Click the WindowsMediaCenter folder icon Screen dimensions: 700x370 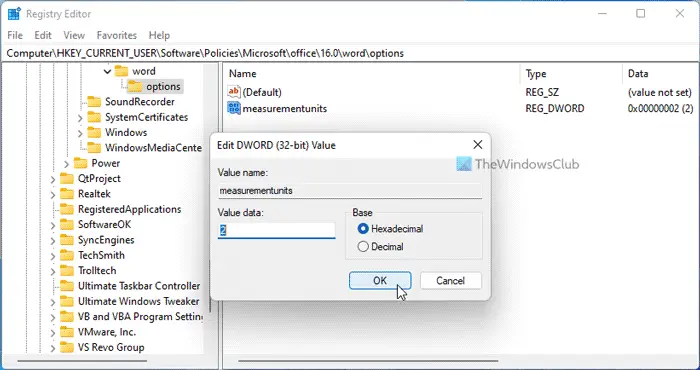[x=94, y=148]
